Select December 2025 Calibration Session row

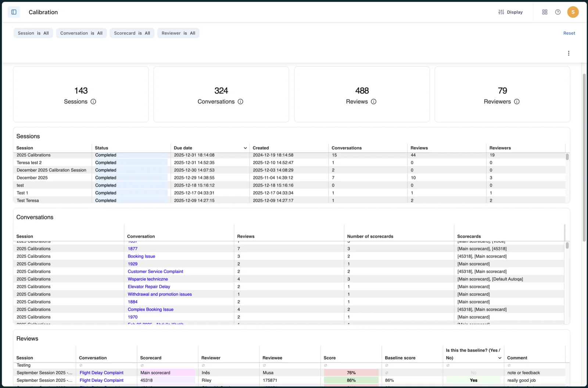click(x=289, y=170)
